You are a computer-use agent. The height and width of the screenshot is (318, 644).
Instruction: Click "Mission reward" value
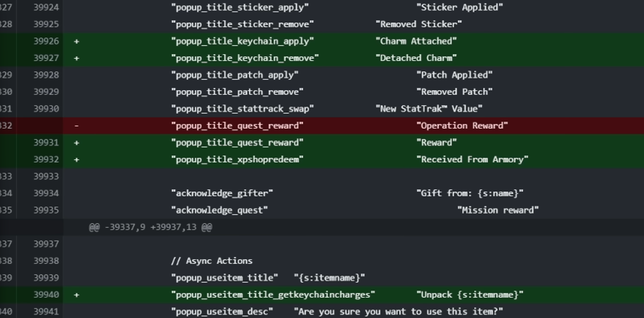[498, 210]
